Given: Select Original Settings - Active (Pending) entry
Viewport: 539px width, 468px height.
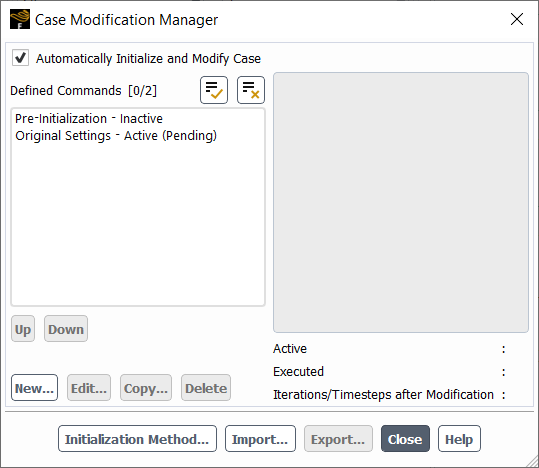Looking at the screenshot, I should point(116,135).
